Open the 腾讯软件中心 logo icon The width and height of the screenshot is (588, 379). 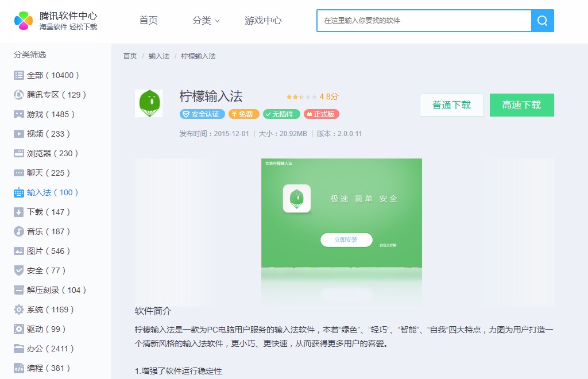click(24, 21)
